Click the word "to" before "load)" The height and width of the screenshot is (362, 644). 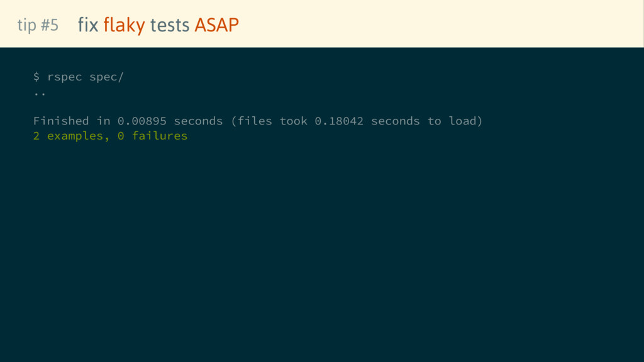[x=435, y=121]
